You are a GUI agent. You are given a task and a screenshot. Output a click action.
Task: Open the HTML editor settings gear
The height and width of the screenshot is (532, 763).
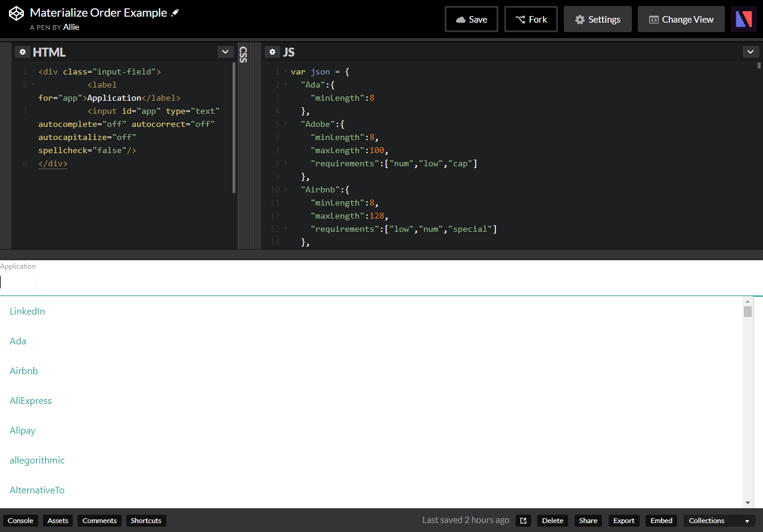[22, 52]
